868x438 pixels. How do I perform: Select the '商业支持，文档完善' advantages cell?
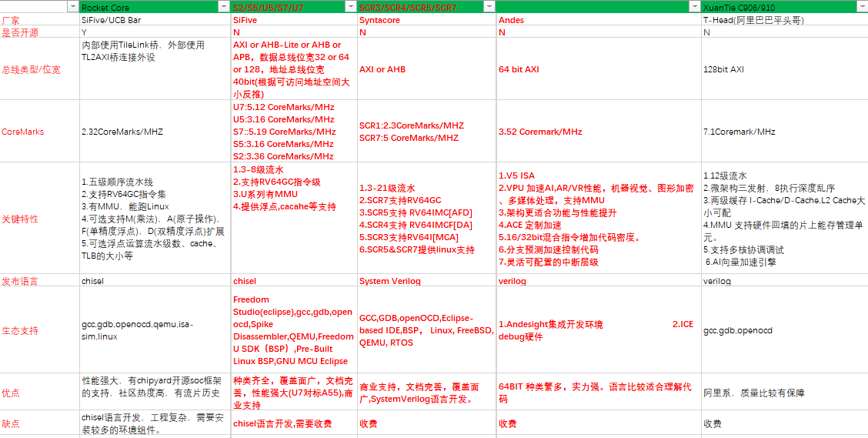427,392
